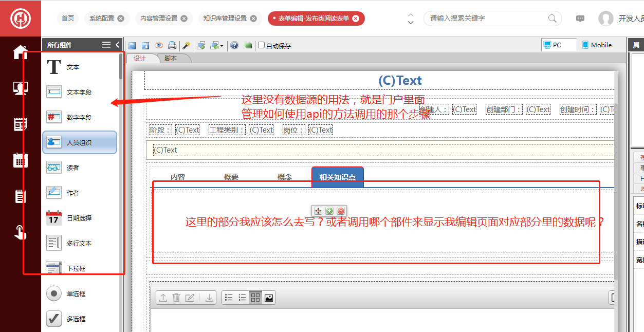The image size is (644, 332).
Task: Open the monitor user icon in the sidebar
Action: (x=21, y=88)
